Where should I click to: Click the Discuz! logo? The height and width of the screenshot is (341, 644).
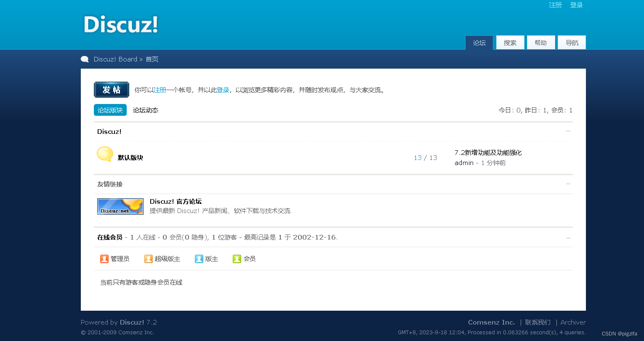120,24
